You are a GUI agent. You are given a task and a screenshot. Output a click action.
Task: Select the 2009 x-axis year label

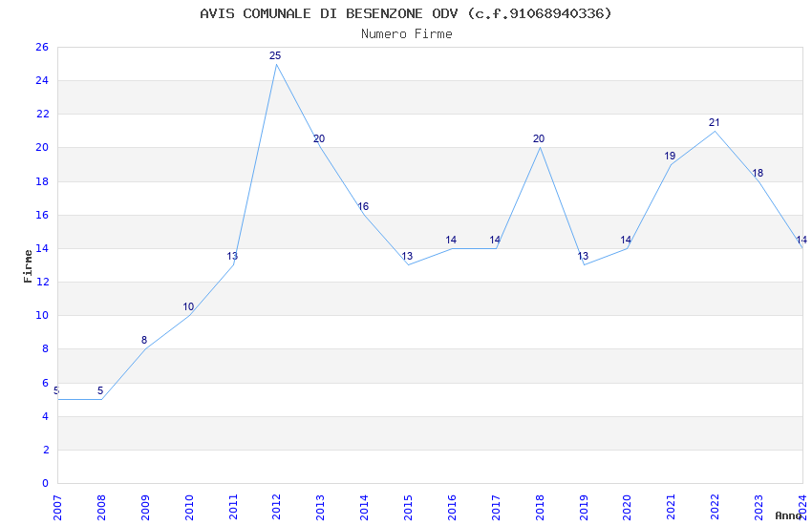tap(145, 507)
